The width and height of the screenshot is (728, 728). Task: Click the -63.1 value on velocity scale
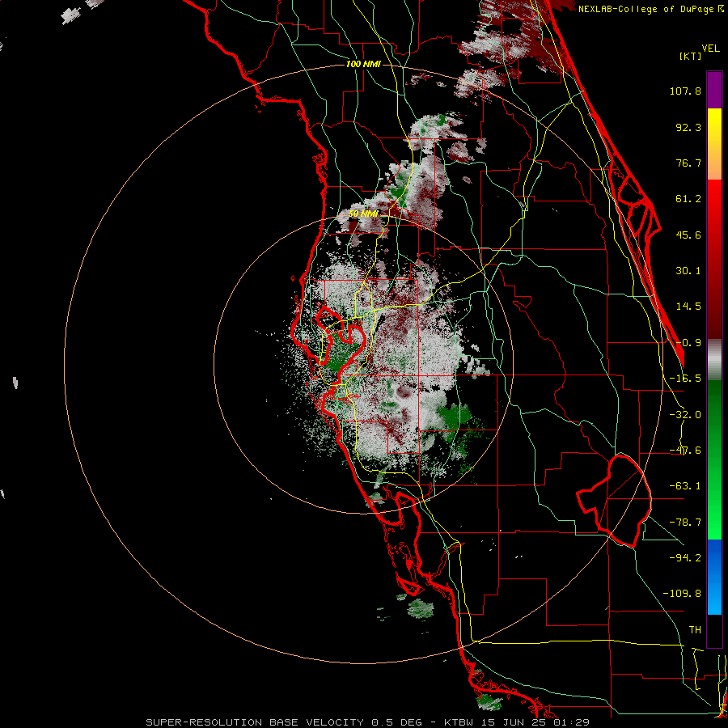tap(685, 486)
